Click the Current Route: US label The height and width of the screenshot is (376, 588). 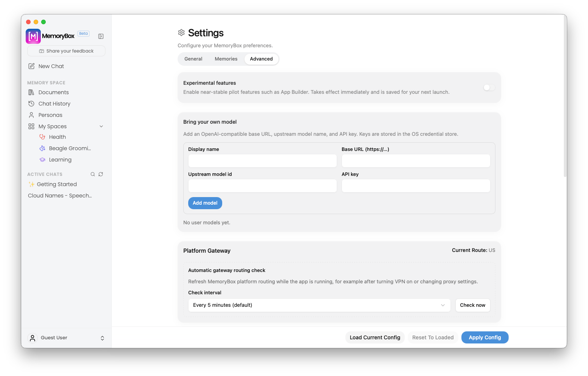(x=473, y=250)
